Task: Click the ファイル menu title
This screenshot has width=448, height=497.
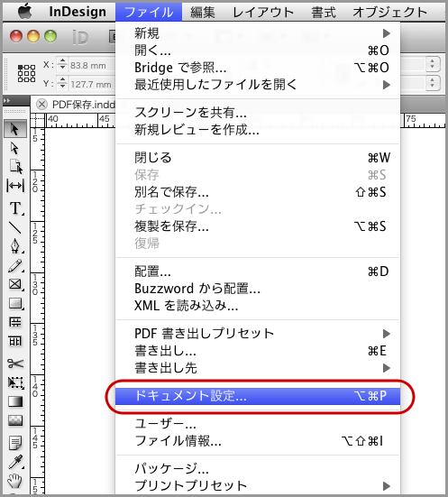Action: (149, 12)
